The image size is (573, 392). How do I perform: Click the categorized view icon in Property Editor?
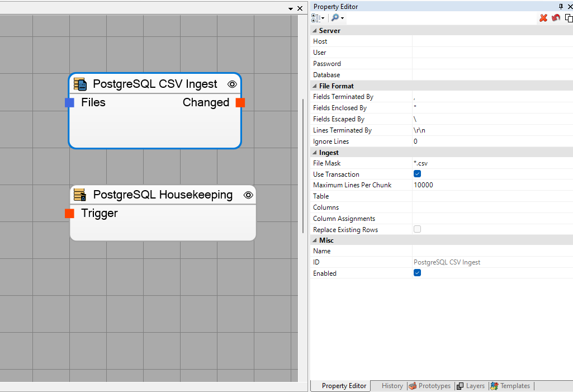tap(316, 18)
